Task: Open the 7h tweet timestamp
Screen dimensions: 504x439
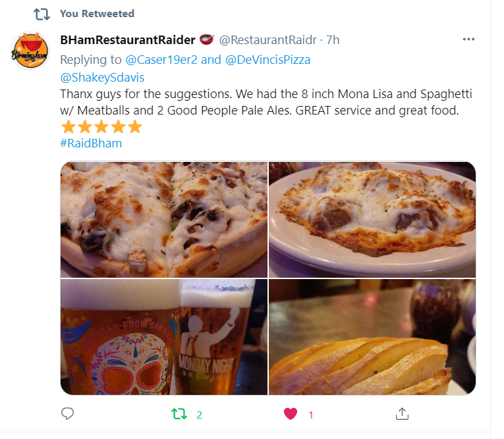Action: pyautogui.click(x=333, y=40)
